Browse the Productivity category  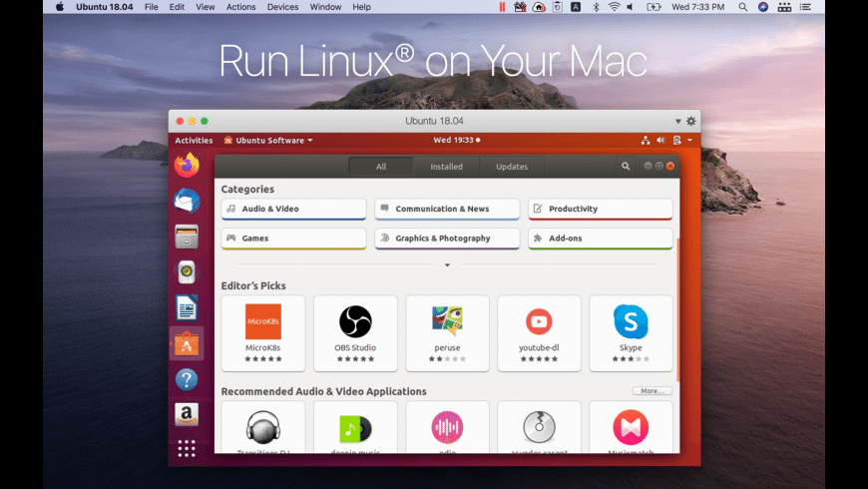click(x=601, y=209)
